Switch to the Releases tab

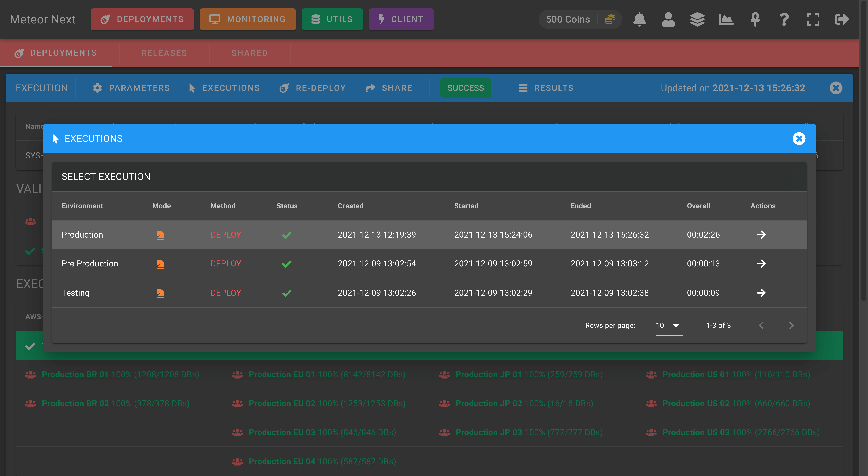click(164, 53)
